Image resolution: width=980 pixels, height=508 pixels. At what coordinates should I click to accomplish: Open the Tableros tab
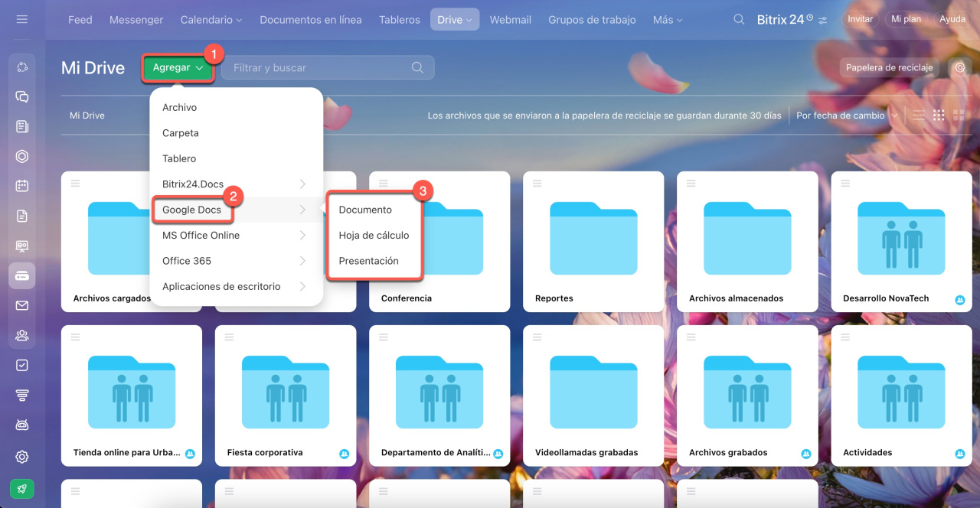pyautogui.click(x=400, y=20)
